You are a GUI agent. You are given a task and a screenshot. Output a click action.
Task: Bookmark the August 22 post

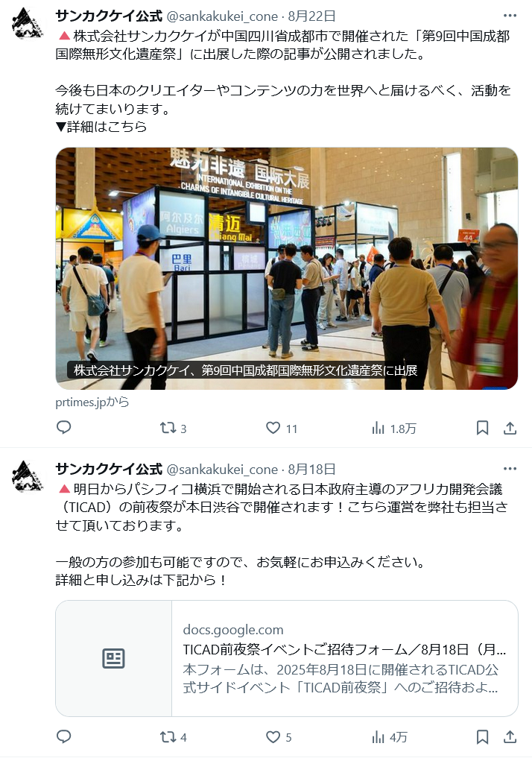pos(482,428)
